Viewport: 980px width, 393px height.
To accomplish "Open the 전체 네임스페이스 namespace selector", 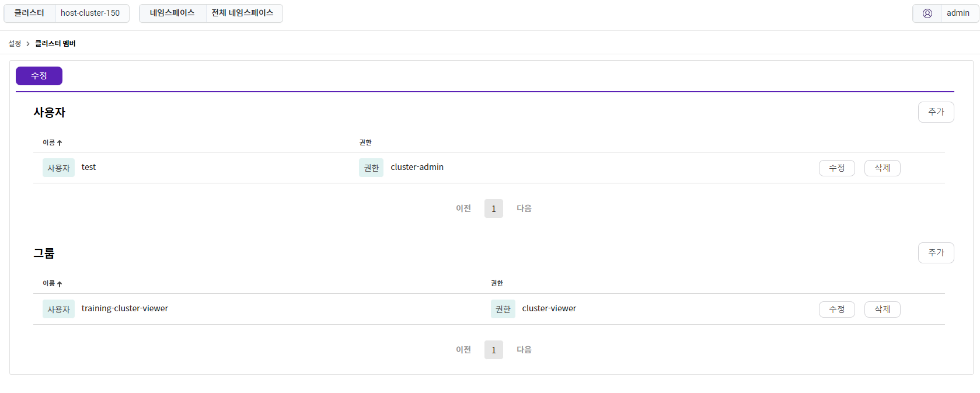I will (244, 13).
